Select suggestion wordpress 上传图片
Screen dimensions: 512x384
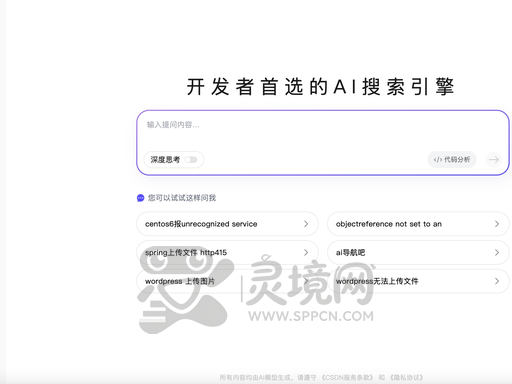tap(227, 281)
